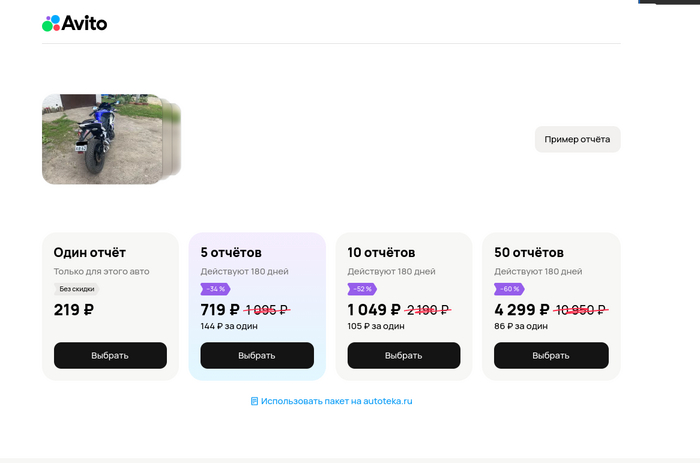Click the stacked photos behind the motorcycle image

[174, 139]
